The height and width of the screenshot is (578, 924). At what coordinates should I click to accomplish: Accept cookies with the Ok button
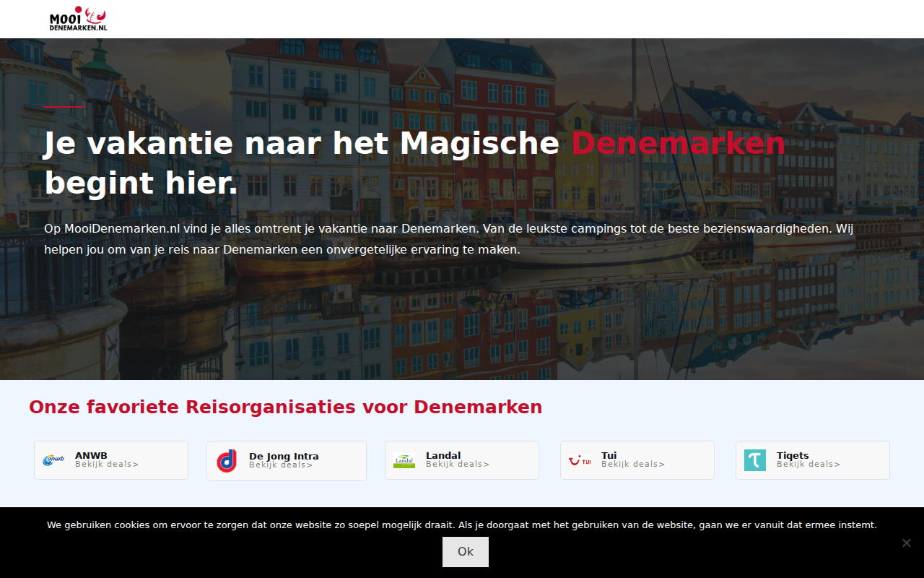466,552
